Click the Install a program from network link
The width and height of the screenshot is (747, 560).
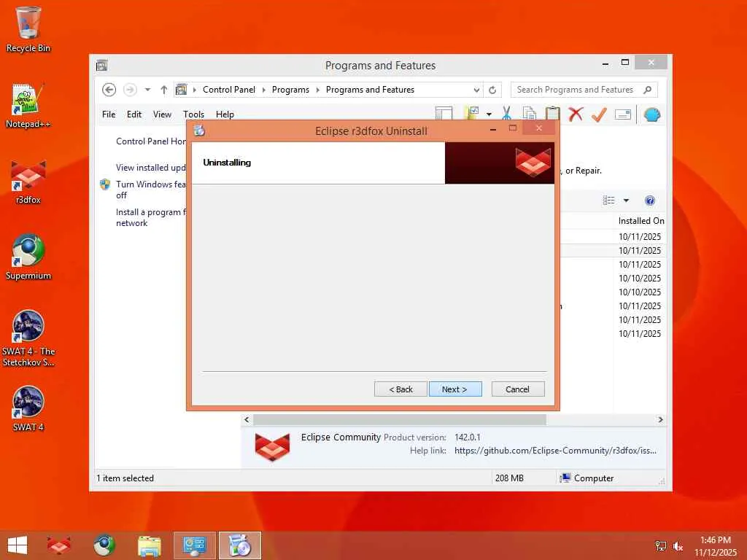[x=151, y=217]
